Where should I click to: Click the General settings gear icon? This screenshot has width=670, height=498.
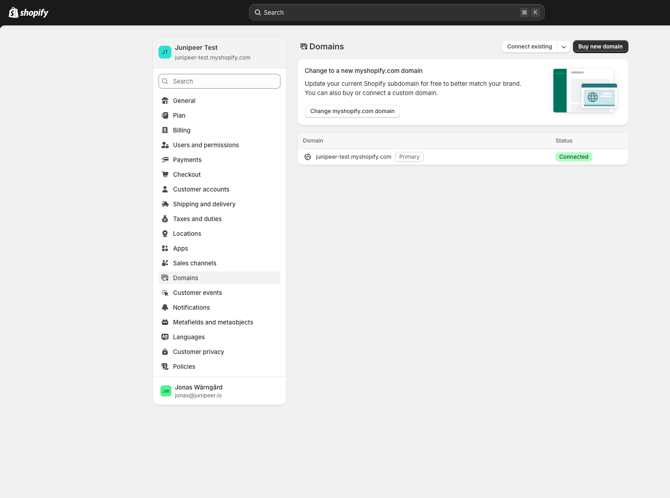[165, 101]
